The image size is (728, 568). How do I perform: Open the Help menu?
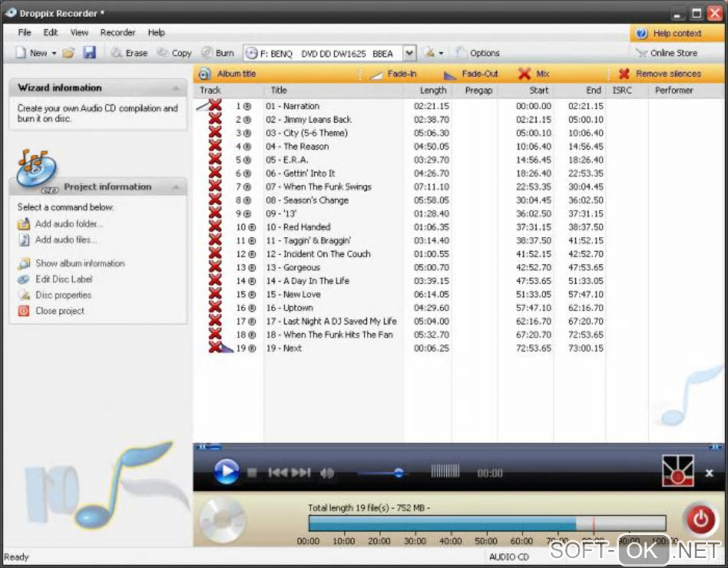click(x=156, y=33)
